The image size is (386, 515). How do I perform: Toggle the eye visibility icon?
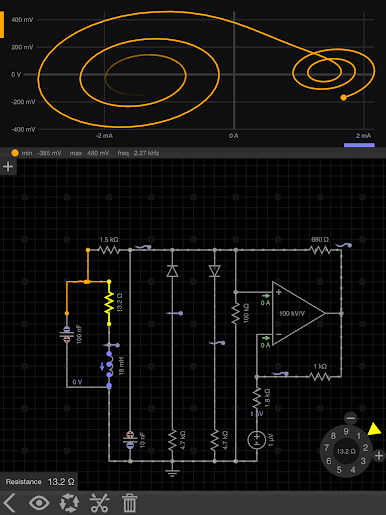point(39,503)
